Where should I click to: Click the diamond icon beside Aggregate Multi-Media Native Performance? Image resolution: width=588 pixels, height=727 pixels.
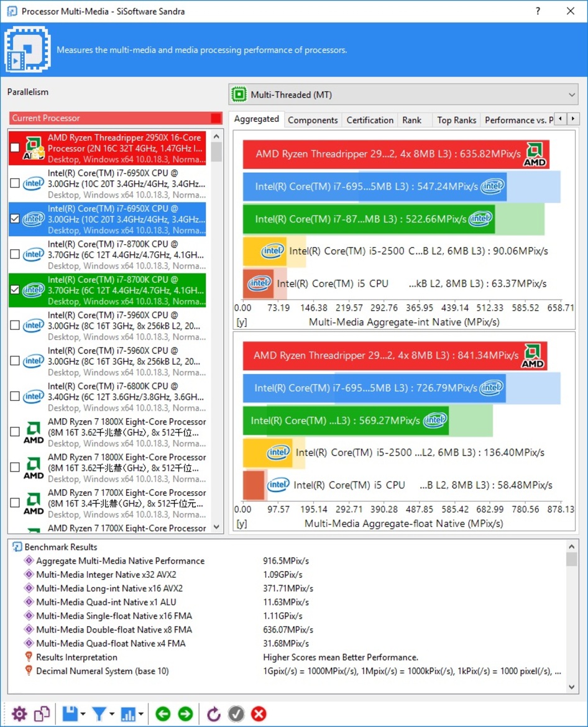tap(29, 560)
